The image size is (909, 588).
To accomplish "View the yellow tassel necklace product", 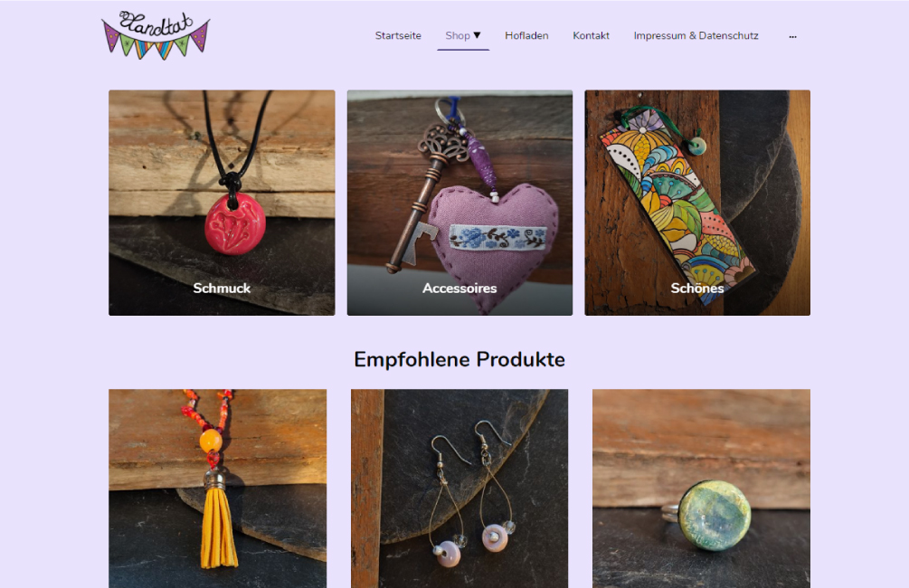I will point(217,488).
